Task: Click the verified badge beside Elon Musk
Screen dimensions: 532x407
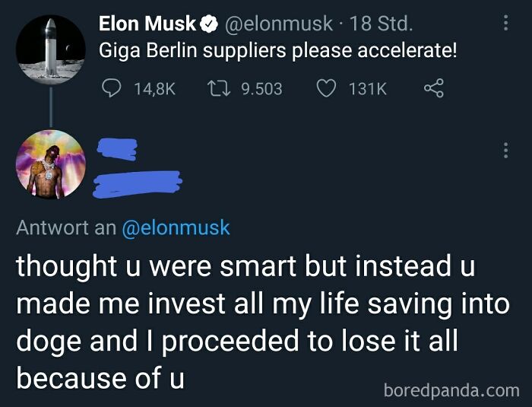Action: coord(208,24)
